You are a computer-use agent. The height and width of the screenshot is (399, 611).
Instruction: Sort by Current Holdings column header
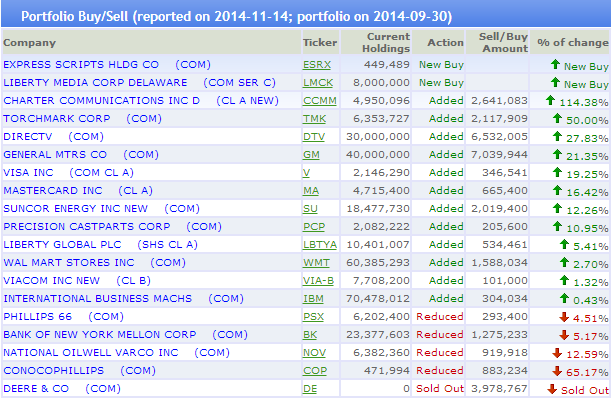pyautogui.click(x=386, y=42)
